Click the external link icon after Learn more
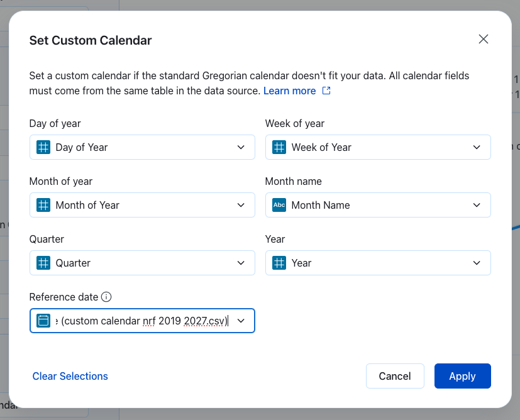Viewport: 520px width, 420px height. point(326,91)
